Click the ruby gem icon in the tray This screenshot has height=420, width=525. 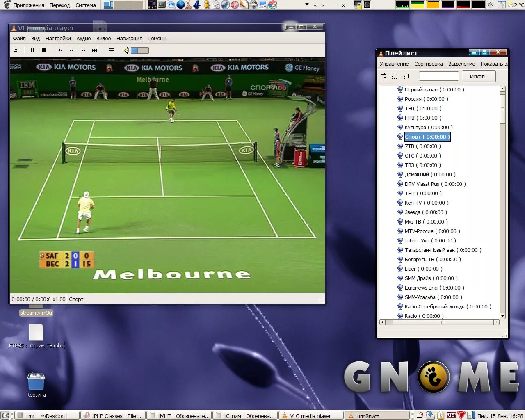click(x=461, y=415)
